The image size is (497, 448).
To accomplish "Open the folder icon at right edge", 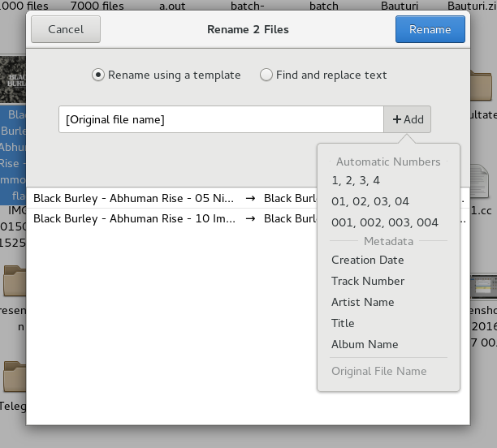I will pos(482,85).
